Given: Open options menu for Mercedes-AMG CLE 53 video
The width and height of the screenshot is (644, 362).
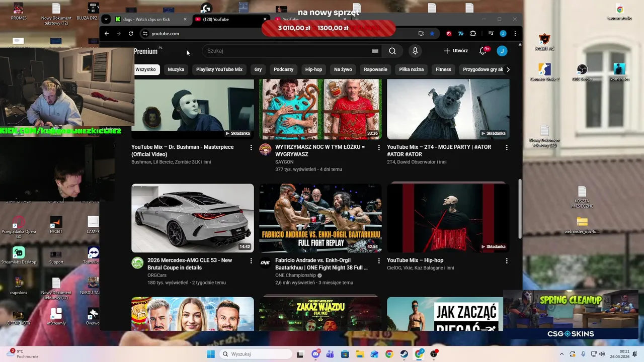Looking at the screenshot, I should (x=251, y=261).
